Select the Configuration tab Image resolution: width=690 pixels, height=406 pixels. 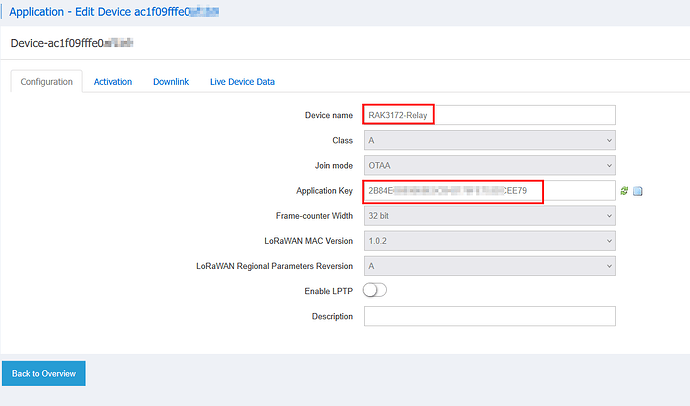(47, 82)
